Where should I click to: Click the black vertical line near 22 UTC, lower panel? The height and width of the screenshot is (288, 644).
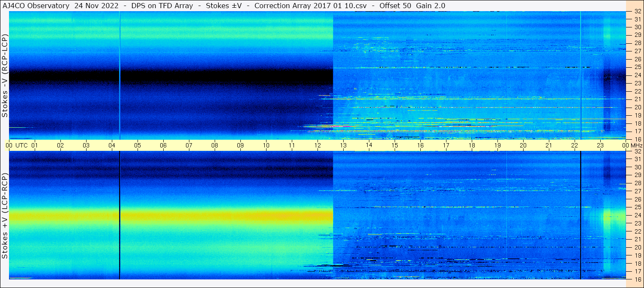580,215
